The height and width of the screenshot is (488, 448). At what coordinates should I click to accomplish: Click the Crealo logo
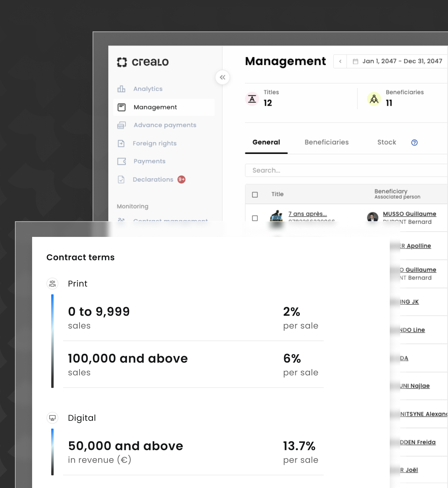[x=143, y=62]
